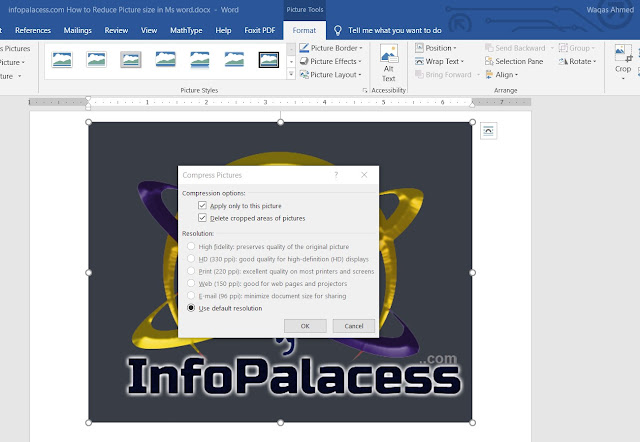The width and height of the screenshot is (640, 442).
Task: Select Use default resolution option
Action: pyautogui.click(x=191, y=308)
